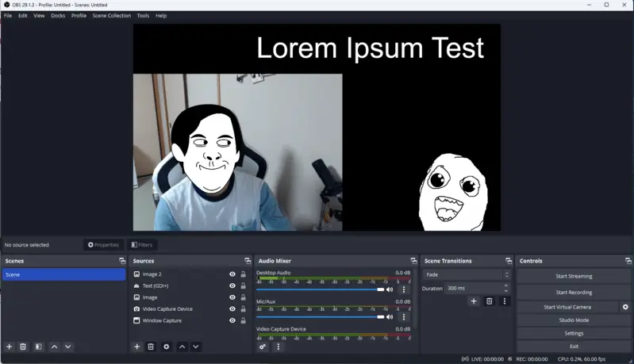Screen dimensions: 634x364
Task: Adjust the Mic/Aux volume slider
Action: click(321, 317)
